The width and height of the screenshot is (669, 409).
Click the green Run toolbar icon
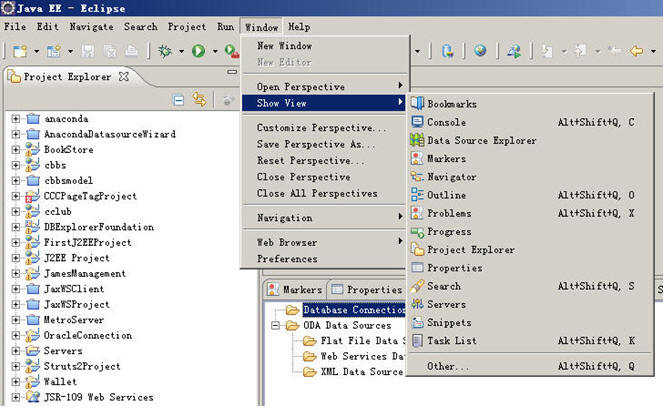point(198,51)
